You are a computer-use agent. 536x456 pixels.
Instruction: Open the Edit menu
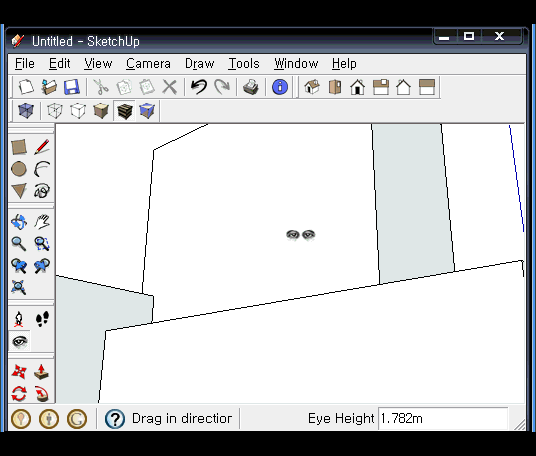pyautogui.click(x=59, y=64)
